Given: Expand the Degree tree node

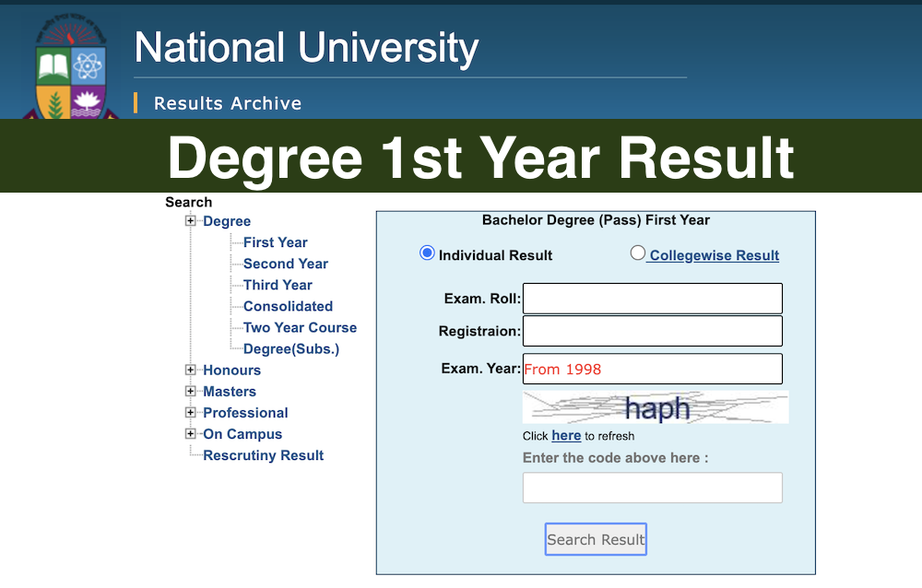Looking at the screenshot, I should 190,221.
